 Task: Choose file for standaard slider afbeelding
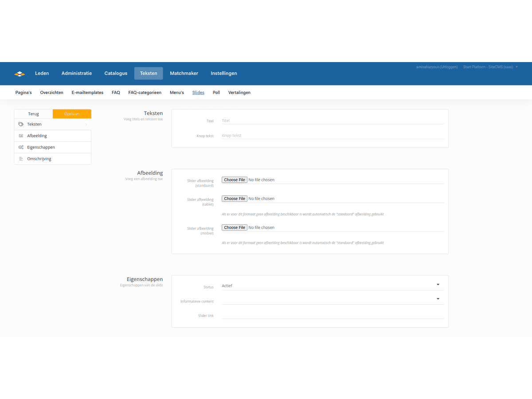235,180
